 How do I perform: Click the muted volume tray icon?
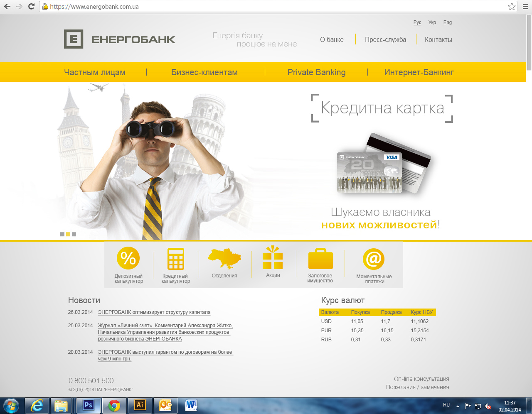click(488, 406)
